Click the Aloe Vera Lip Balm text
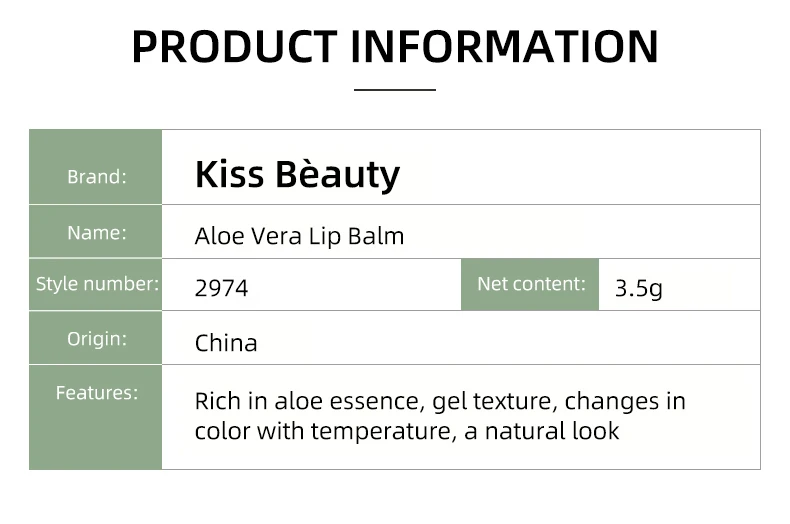The image size is (790, 524). point(299,236)
